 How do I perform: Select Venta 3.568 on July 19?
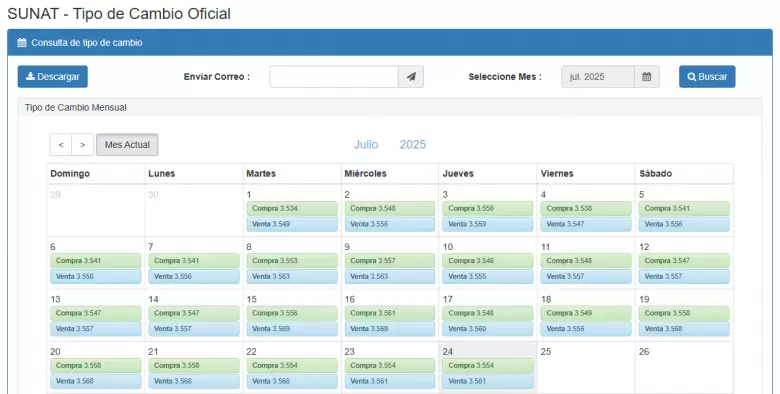[x=684, y=329]
